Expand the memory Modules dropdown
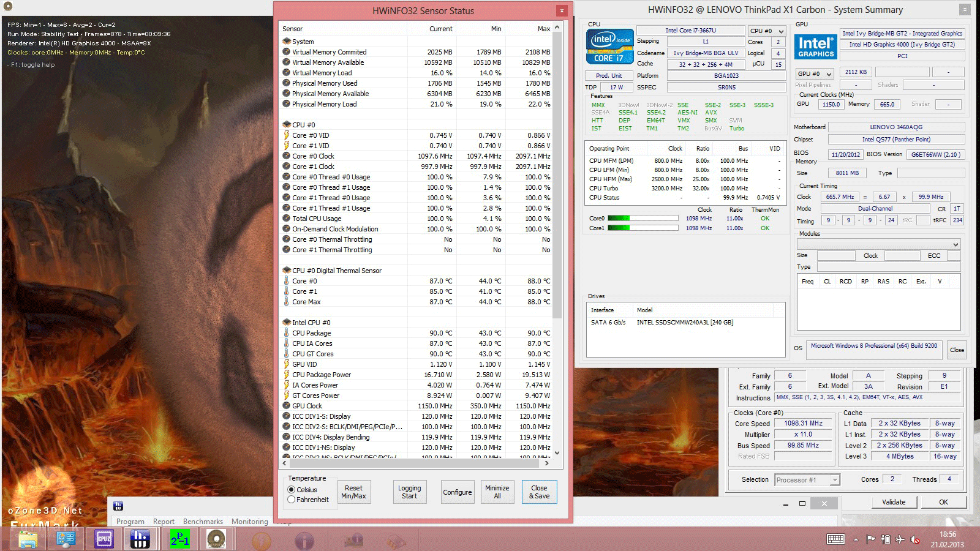Screen dimensions: 980x551 (878, 244)
